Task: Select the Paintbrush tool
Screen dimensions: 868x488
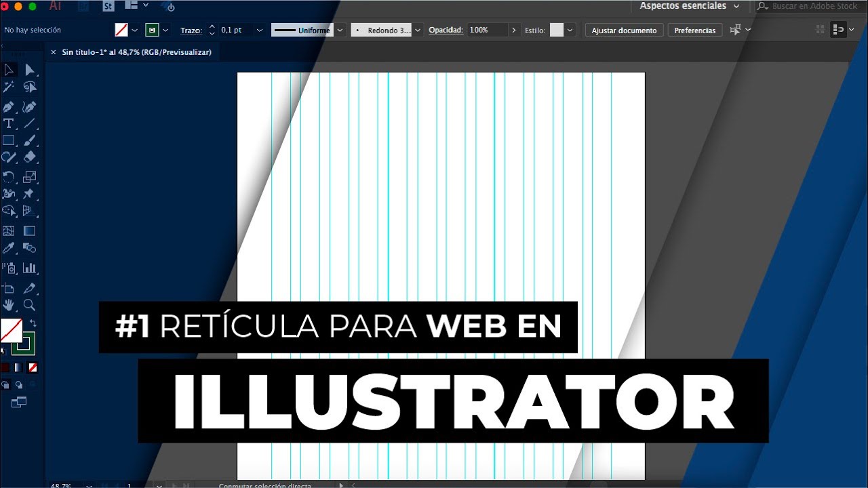Action: tap(30, 141)
